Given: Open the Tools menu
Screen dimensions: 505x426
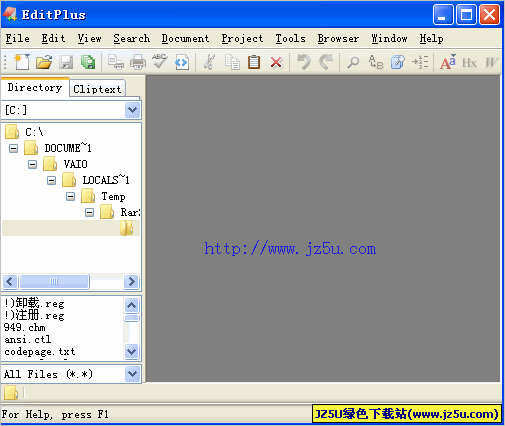Looking at the screenshot, I should (290, 39).
